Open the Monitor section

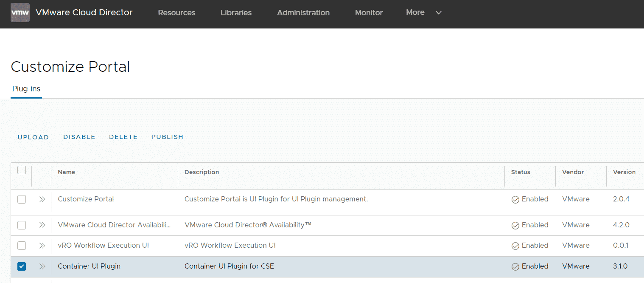point(369,13)
